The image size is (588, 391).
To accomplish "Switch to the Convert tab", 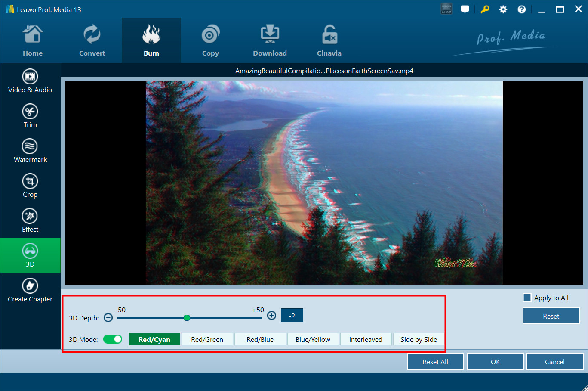I will point(92,41).
